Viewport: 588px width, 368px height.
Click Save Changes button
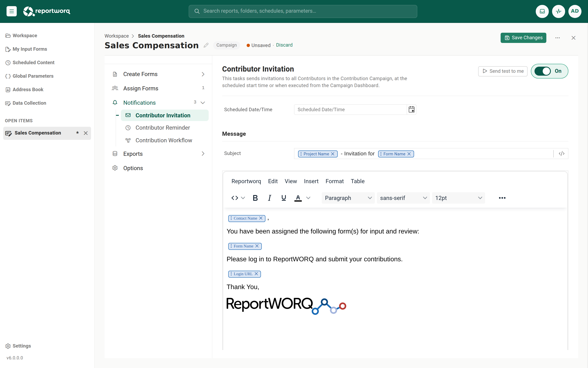click(x=523, y=38)
